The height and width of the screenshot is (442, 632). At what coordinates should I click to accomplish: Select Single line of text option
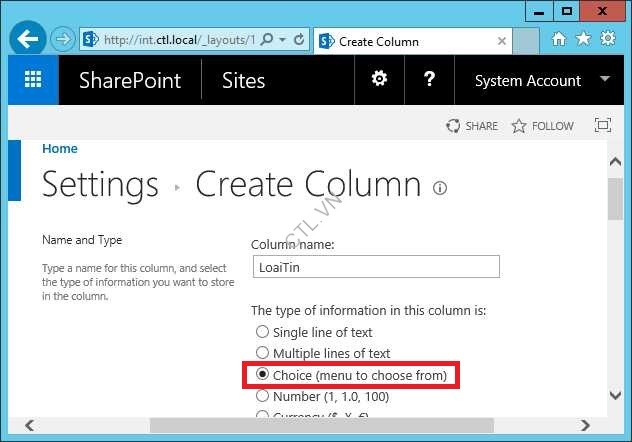point(262,332)
